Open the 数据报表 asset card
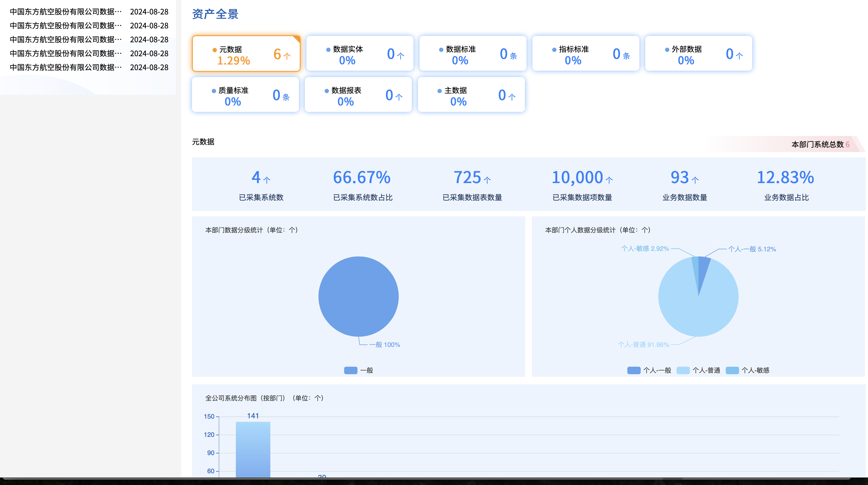This screenshot has width=868, height=485. click(358, 95)
